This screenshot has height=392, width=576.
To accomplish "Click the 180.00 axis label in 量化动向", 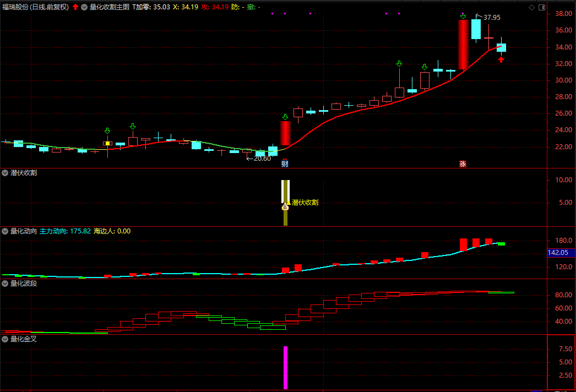I will click(563, 241).
